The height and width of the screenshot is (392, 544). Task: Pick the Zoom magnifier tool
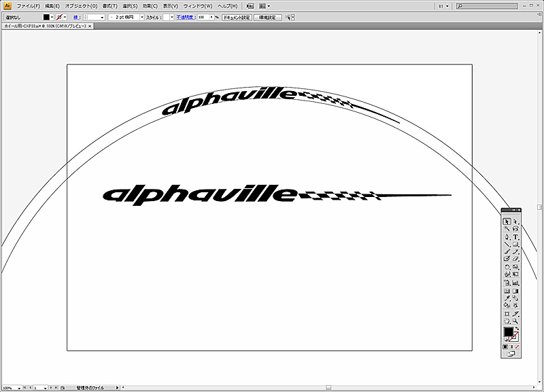tap(515, 321)
